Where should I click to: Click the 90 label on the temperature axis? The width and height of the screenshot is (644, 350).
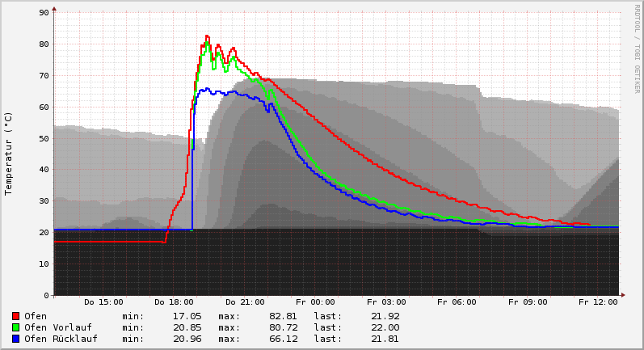(43, 13)
